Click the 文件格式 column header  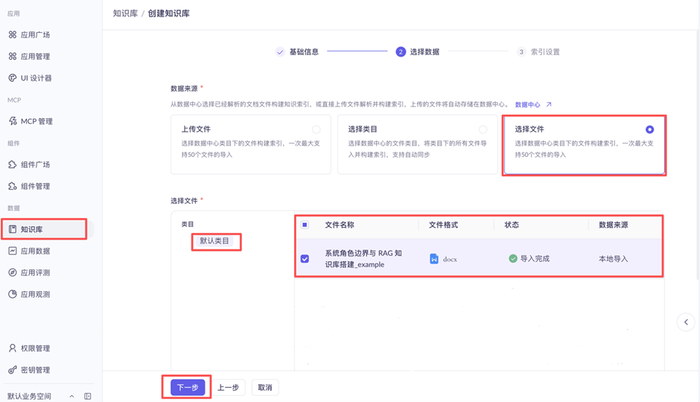click(443, 225)
